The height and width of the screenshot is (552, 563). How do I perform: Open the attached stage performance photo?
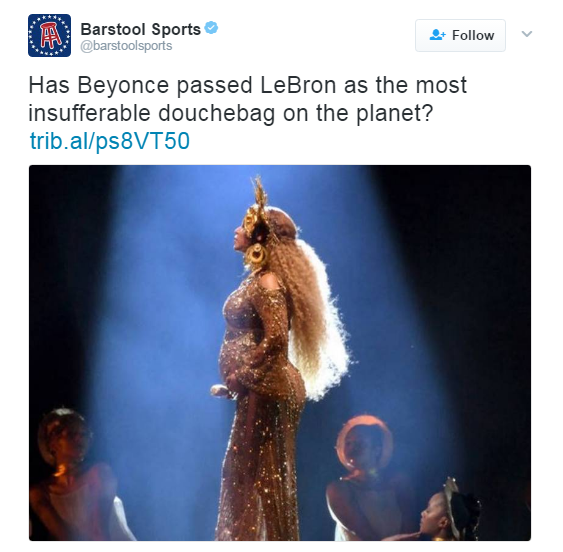[x=280, y=353]
